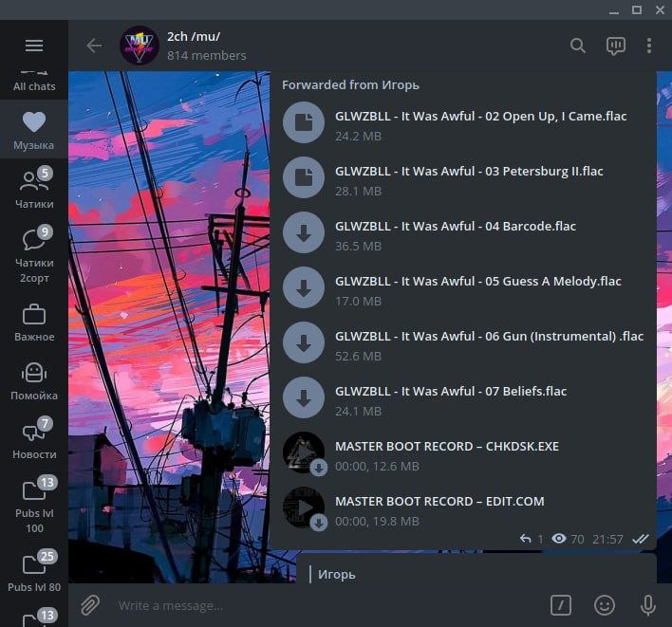Click file name 03 Petersburg II.flac
Image resolution: width=672 pixels, height=627 pixels.
pos(469,172)
